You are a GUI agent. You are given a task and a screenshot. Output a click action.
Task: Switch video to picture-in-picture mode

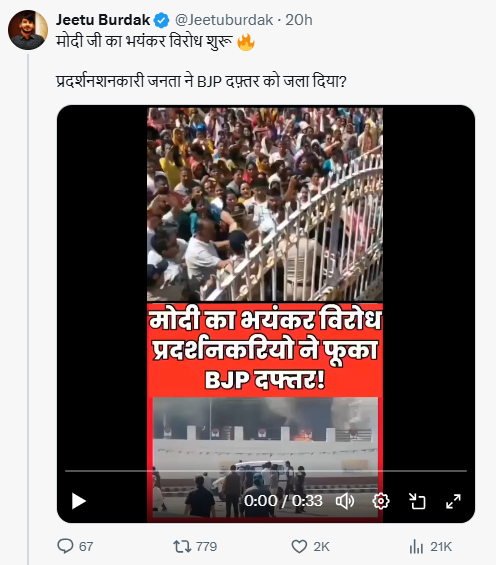point(417,501)
